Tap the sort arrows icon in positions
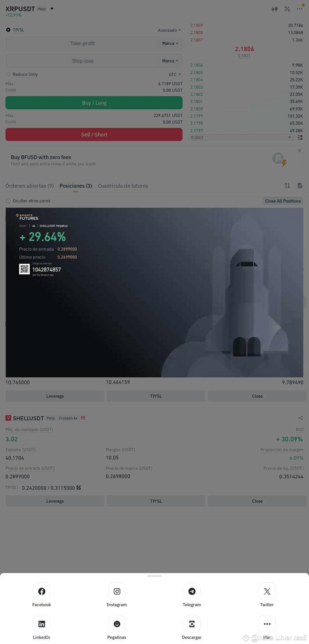The height and width of the screenshot is (644, 309). [x=287, y=186]
